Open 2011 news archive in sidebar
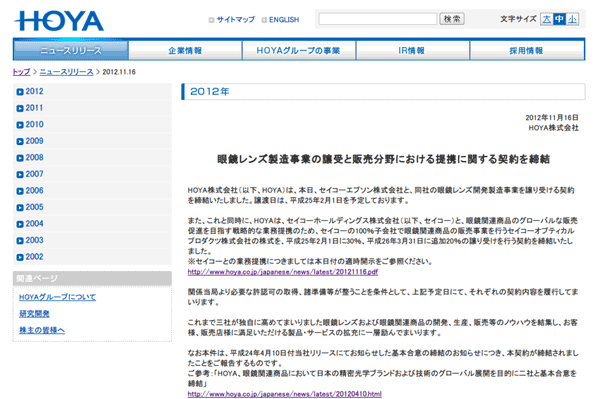Image resolution: width=600 pixels, height=399 pixels. click(34, 108)
